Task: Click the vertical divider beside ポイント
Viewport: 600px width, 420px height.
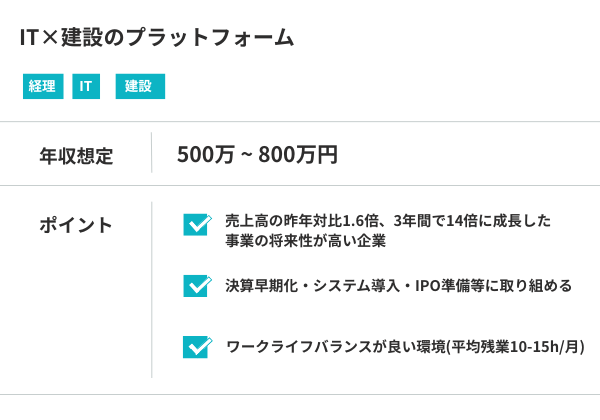Action: coord(152,288)
